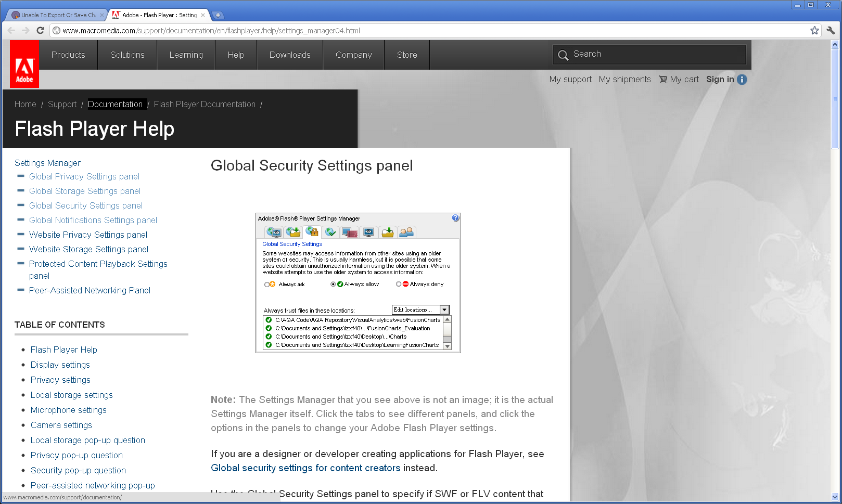Screen dimensions: 842x504
Task: Click Global security settings for content creators link
Action: pyautogui.click(x=305, y=468)
